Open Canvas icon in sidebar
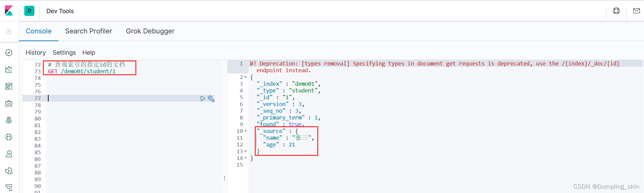 coord(9,103)
